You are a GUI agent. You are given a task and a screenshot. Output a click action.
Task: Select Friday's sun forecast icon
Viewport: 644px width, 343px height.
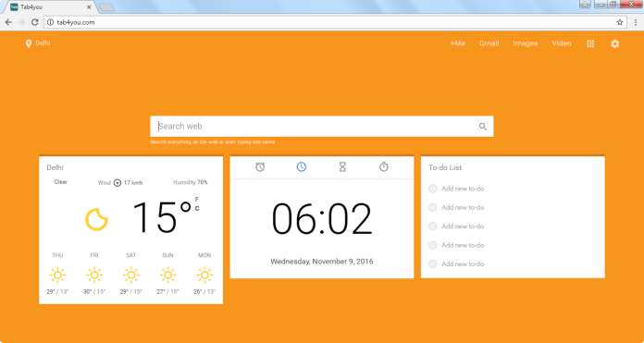[94, 275]
